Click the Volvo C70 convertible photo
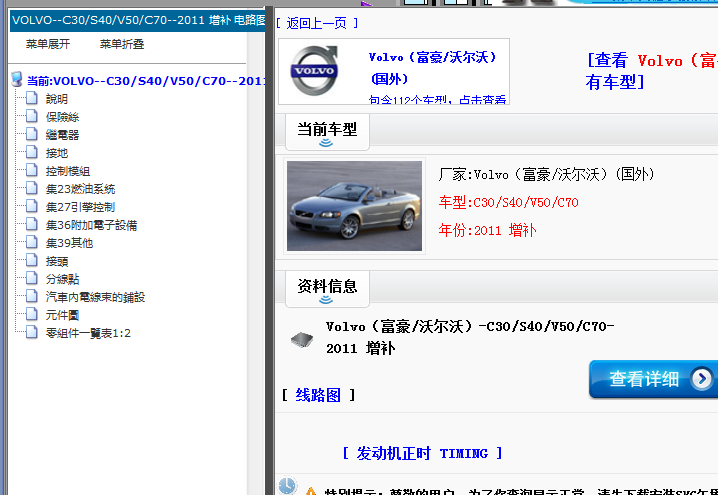The height and width of the screenshot is (495, 718). 354,206
